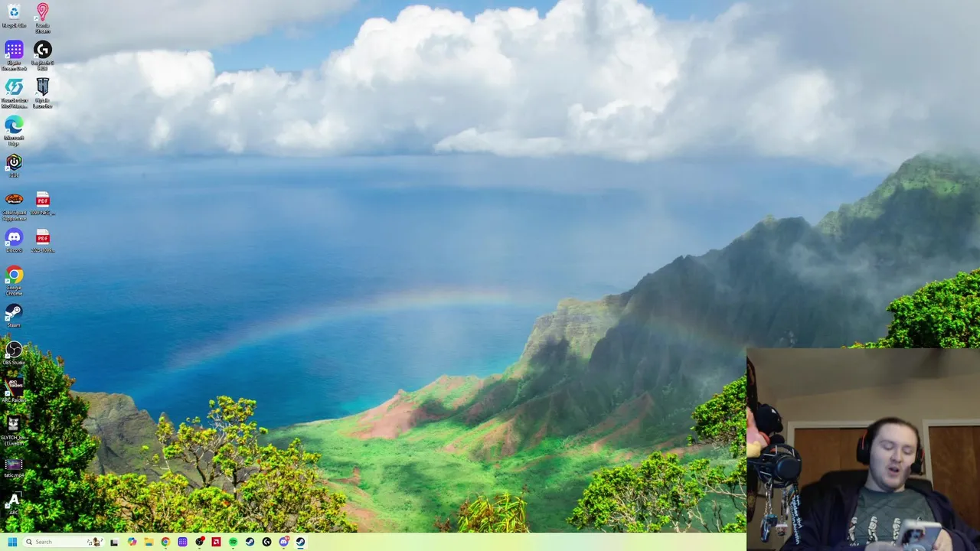The height and width of the screenshot is (551, 980).
Task: Open Copilot from the taskbar
Action: point(132,542)
